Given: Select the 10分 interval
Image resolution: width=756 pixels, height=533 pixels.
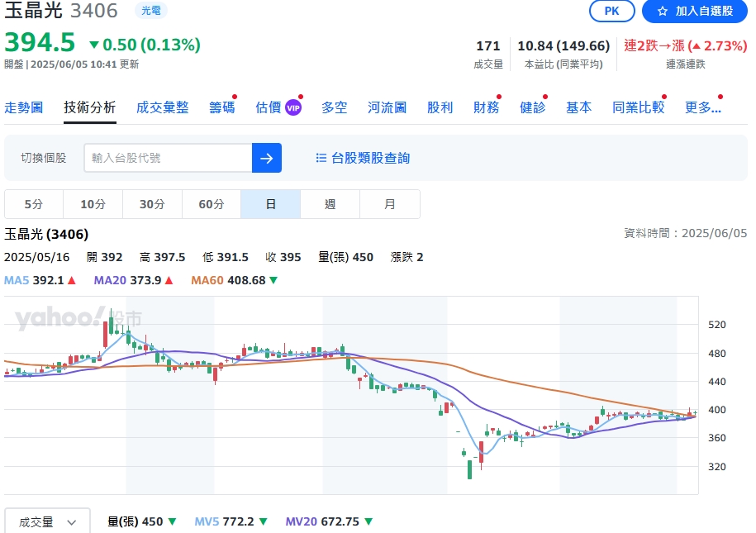Looking at the screenshot, I should click(x=93, y=204).
